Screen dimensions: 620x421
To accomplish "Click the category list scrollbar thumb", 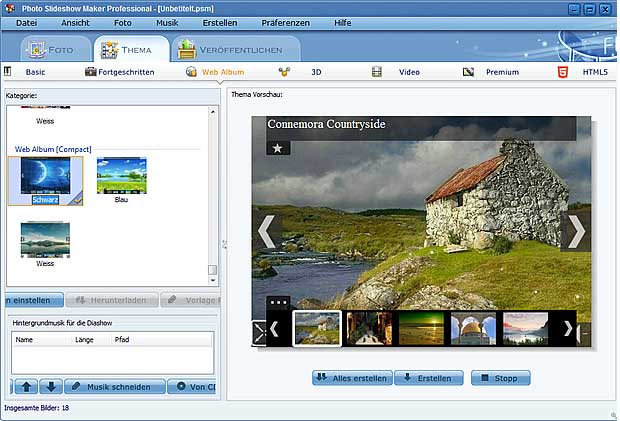I will 213,270.
